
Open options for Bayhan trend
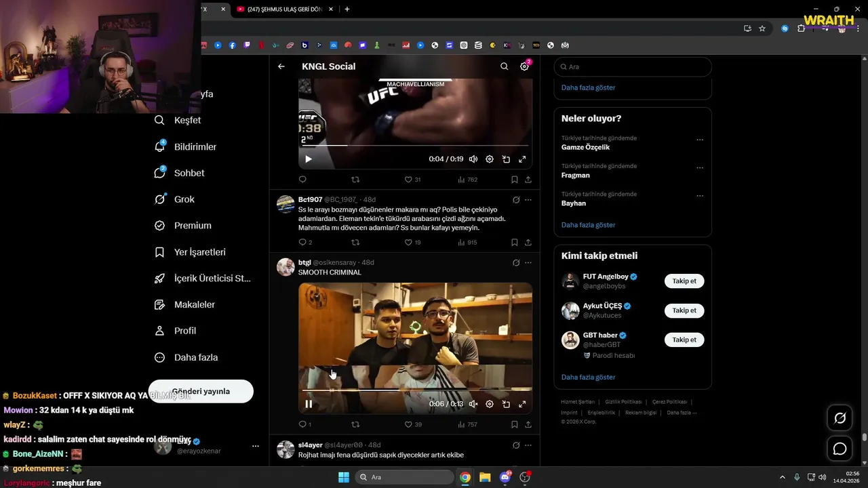tap(700, 197)
